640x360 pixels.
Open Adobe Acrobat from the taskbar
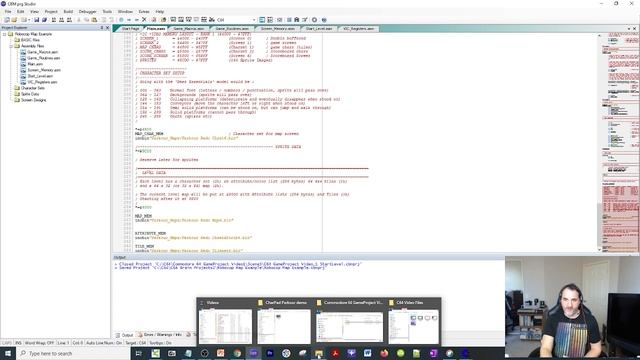click(335, 353)
